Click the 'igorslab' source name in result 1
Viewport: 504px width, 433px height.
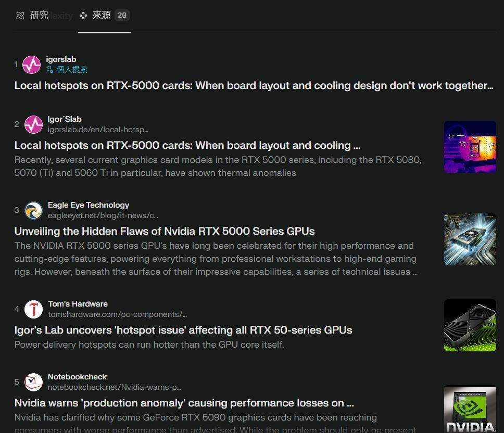(61, 59)
